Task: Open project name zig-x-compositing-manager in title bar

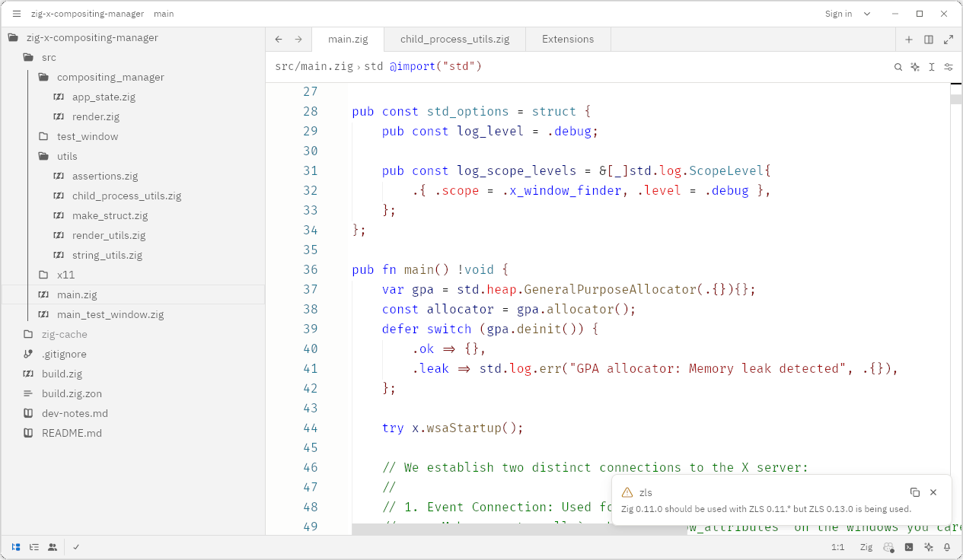Action: point(86,14)
